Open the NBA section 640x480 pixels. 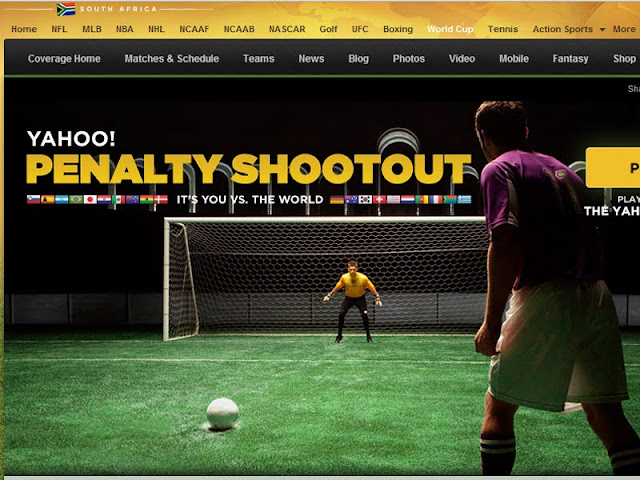click(x=124, y=29)
